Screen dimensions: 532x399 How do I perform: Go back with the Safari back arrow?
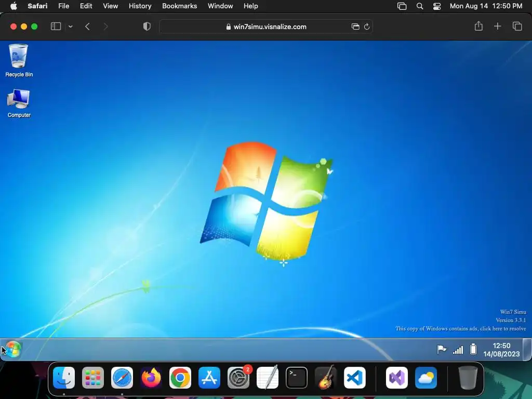tap(87, 26)
